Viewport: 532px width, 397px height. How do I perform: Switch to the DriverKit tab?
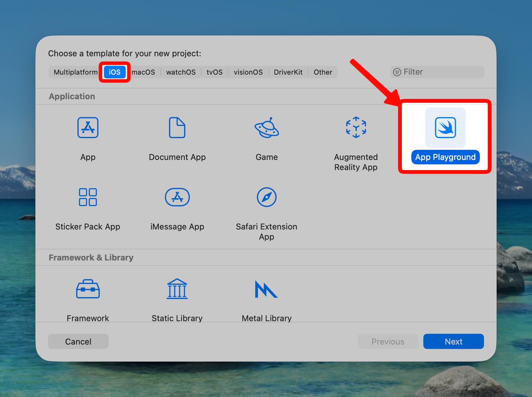click(x=288, y=72)
